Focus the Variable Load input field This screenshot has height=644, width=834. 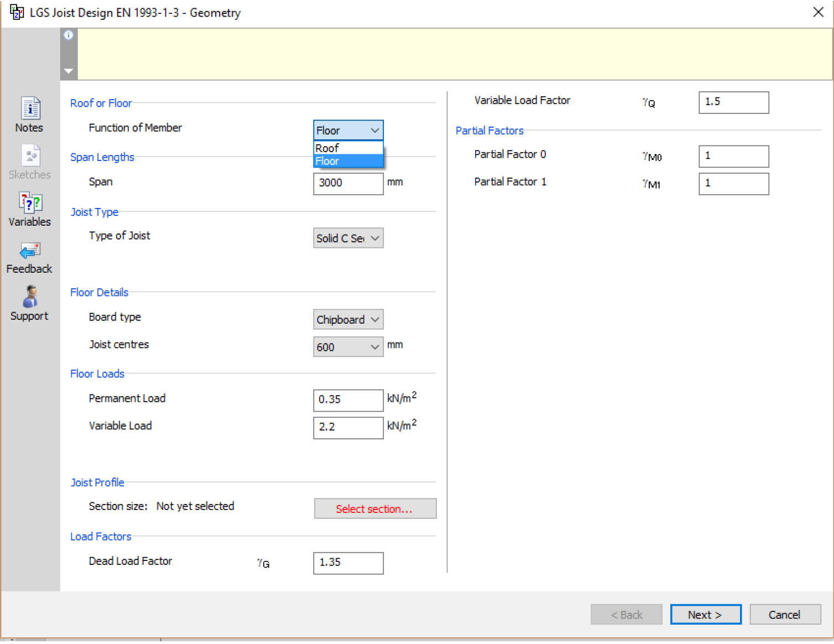click(348, 427)
